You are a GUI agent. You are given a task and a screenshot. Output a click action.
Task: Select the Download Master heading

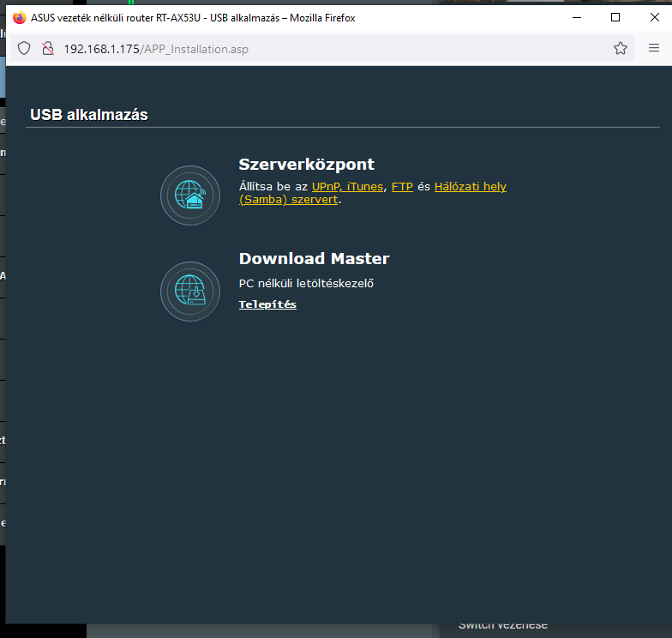(x=314, y=259)
